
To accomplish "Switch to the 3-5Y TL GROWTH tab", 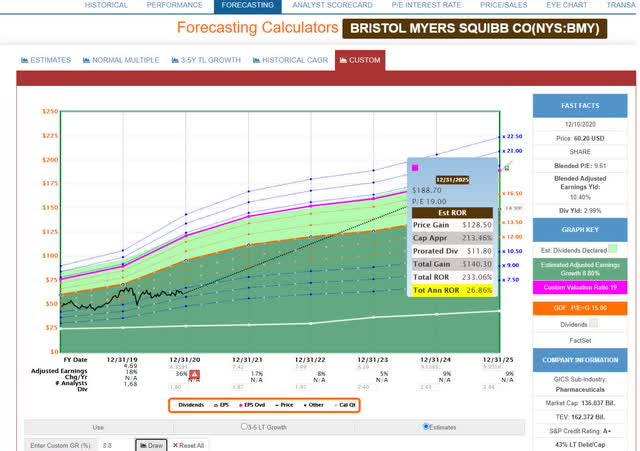I will pos(207,60).
